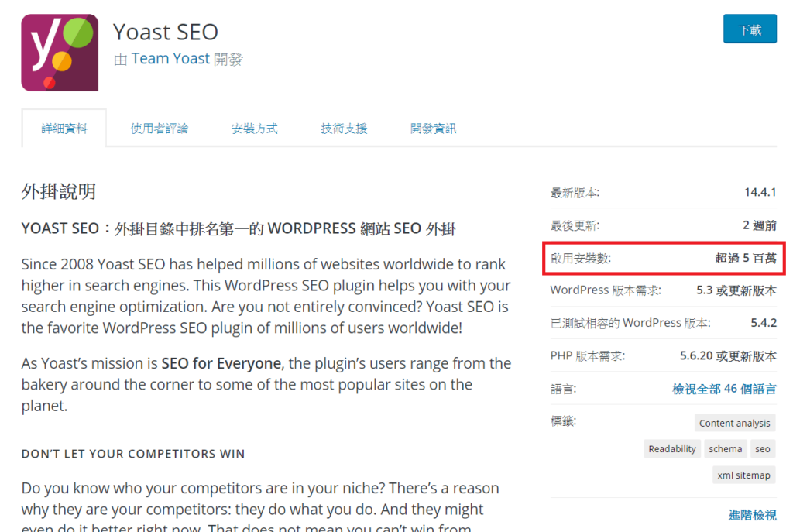Click the 語言 label
Image resolution: width=793 pixels, height=532 pixels.
pos(564,389)
